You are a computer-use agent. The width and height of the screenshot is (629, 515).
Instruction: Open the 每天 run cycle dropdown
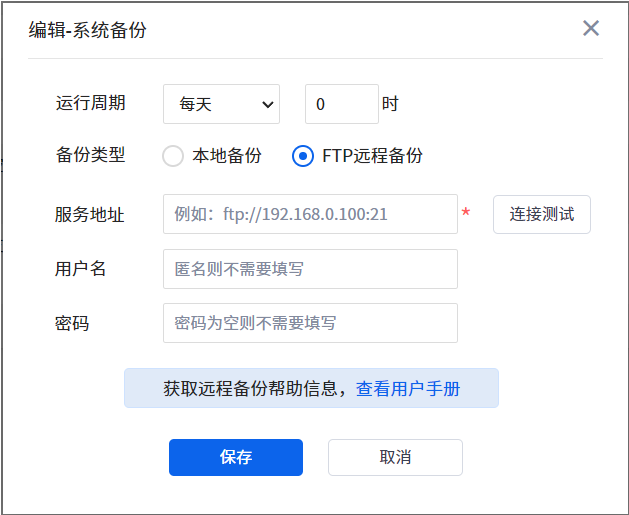[x=221, y=104]
